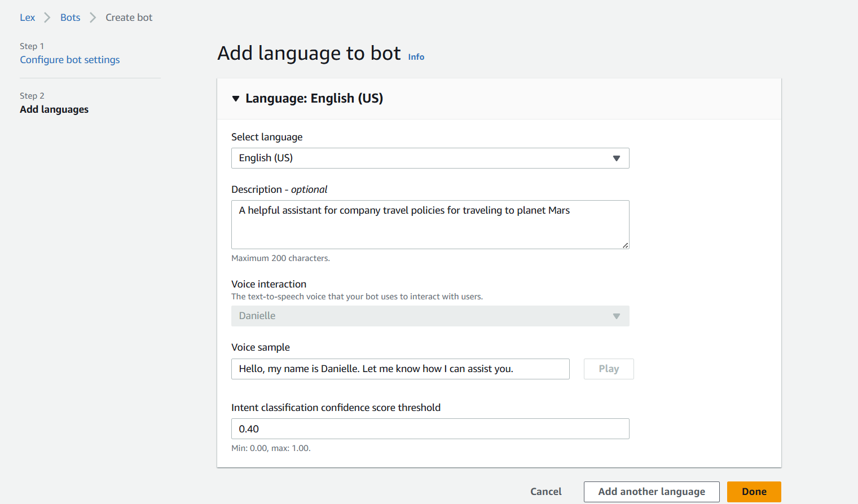Open the Select language dropdown
The width and height of the screenshot is (858, 504).
[430, 158]
